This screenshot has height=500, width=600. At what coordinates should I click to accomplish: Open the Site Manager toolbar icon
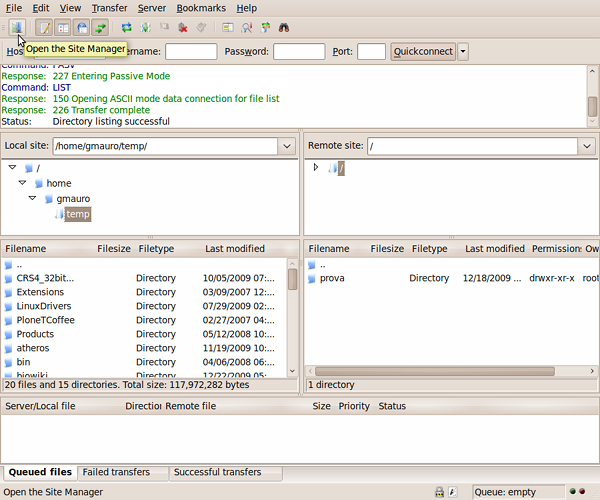pos(17,28)
